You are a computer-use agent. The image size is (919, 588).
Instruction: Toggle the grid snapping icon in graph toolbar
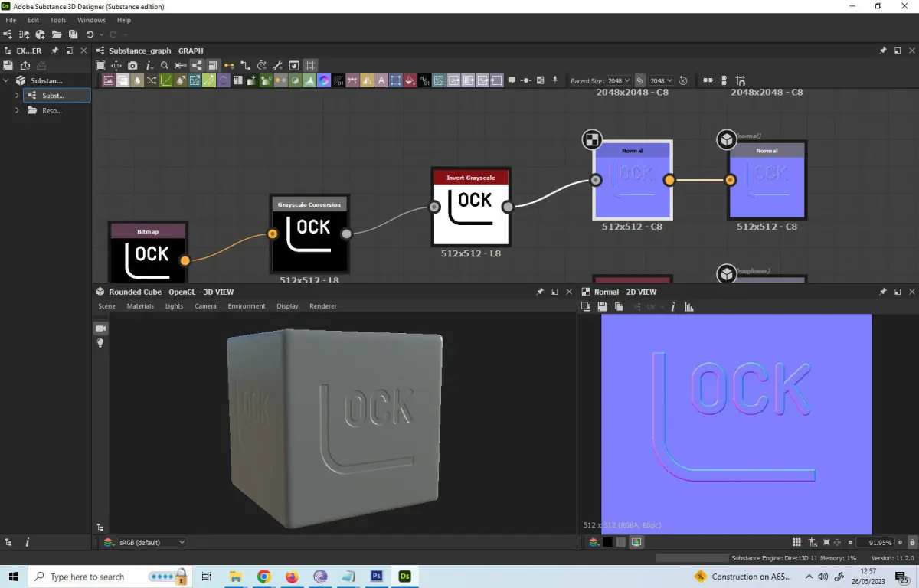(310, 65)
